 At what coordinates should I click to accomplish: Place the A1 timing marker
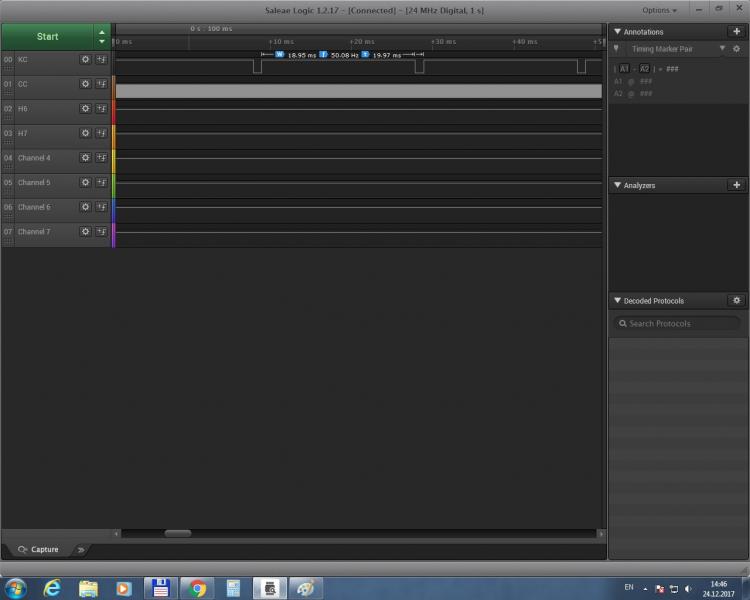pos(623,69)
